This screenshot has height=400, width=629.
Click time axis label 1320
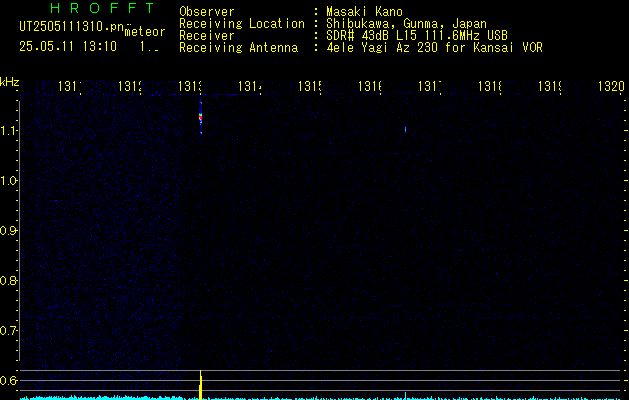tap(611, 86)
